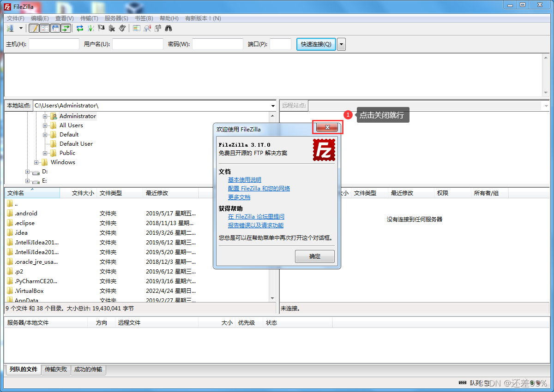Toggle the local directory tree view

[x=44, y=28]
